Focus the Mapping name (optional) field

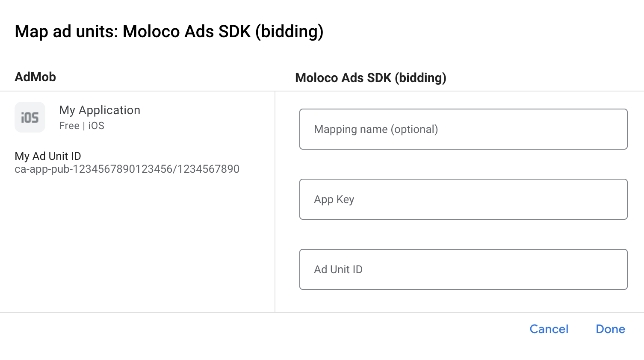tap(463, 129)
